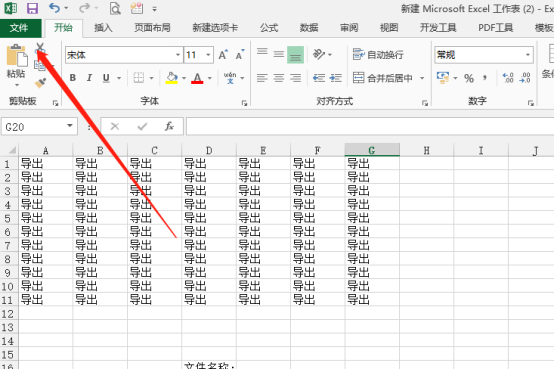Increase cell indent
The image size is (554, 369).
pyautogui.click(x=335, y=78)
